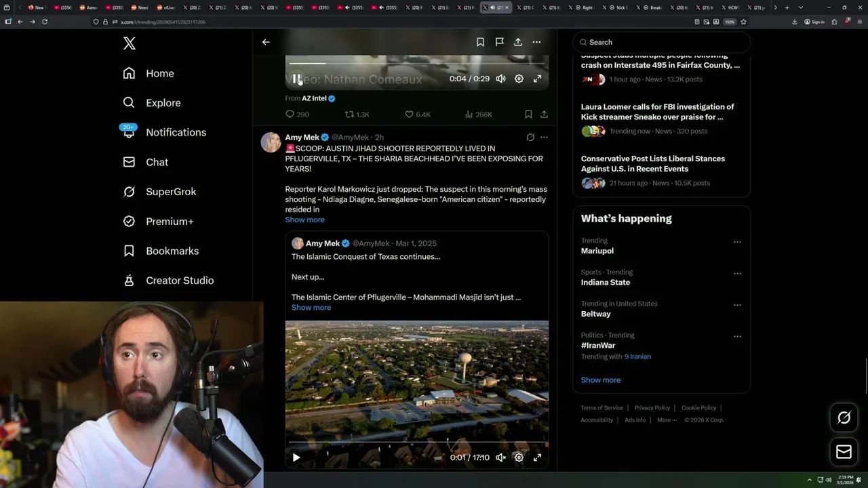Open Amy Mek profile avatar
Image resolution: width=868 pixels, height=488 pixels.
(x=271, y=142)
